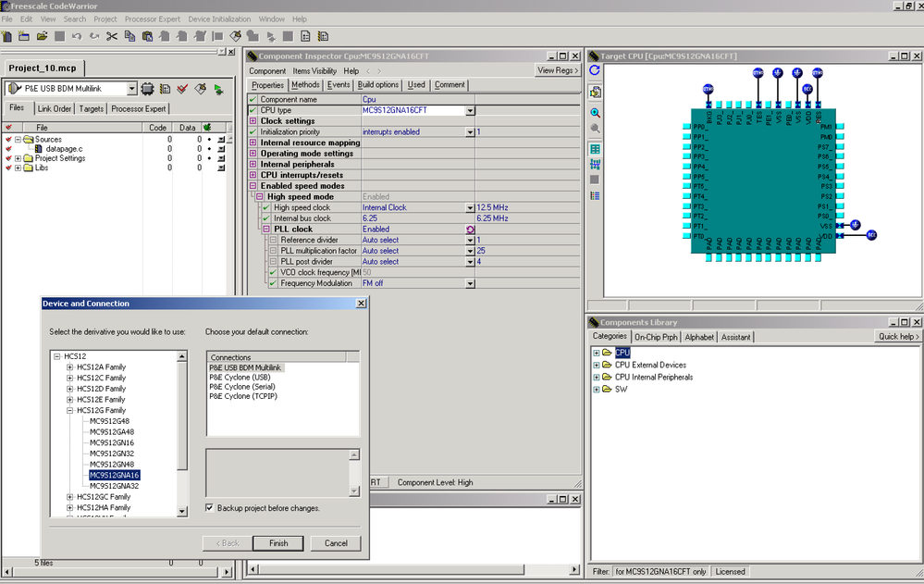Switch to the Build options tab

377,85
